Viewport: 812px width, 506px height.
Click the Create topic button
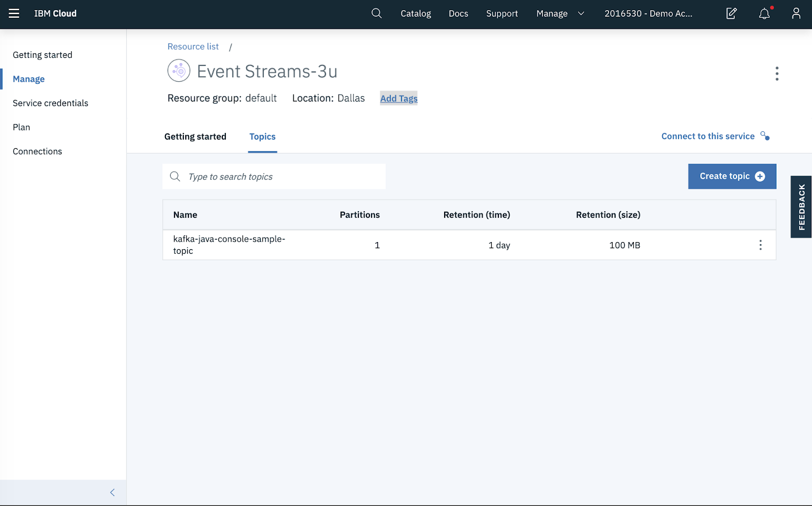(732, 177)
